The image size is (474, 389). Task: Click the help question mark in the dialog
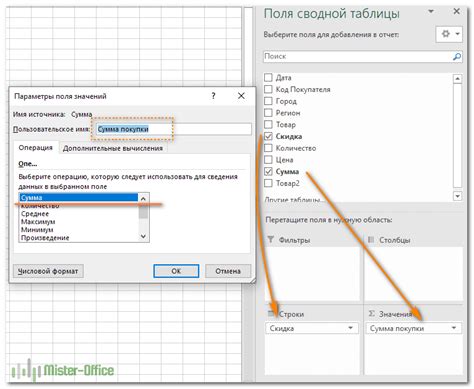[213, 96]
